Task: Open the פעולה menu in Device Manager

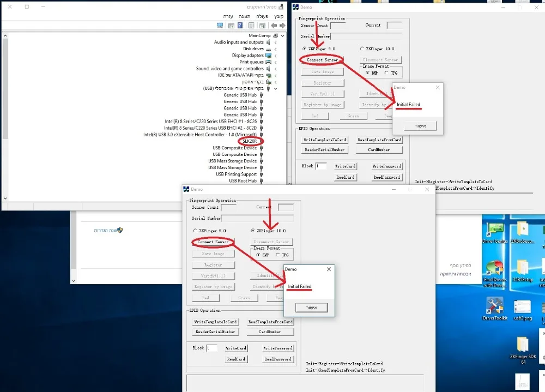Action: tap(262, 16)
